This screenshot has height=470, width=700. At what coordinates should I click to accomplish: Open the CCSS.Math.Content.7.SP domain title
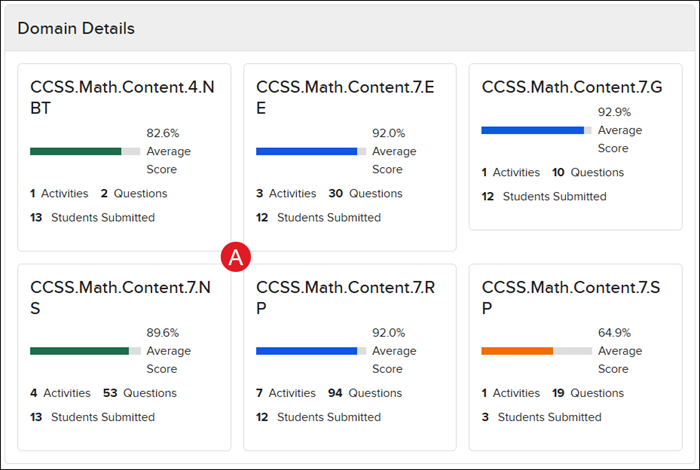pyautogui.click(x=571, y=298)
